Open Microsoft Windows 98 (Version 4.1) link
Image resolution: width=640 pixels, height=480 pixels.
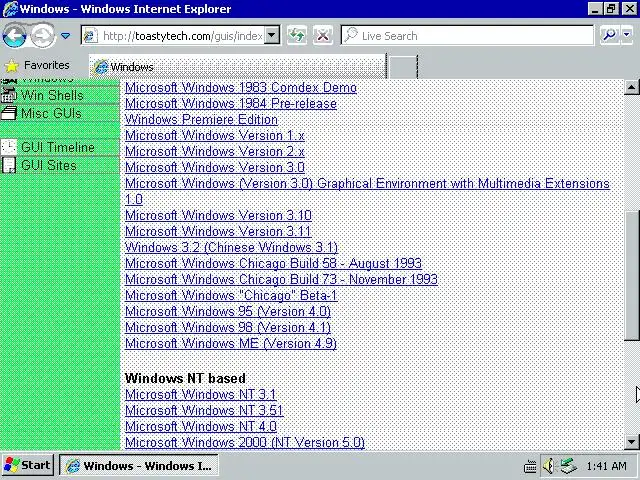click(228, 327)
